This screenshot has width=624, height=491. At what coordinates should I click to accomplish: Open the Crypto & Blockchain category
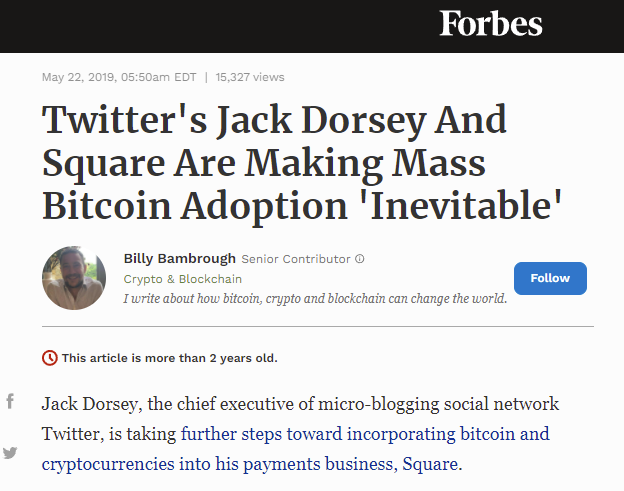tap(183, 279)
